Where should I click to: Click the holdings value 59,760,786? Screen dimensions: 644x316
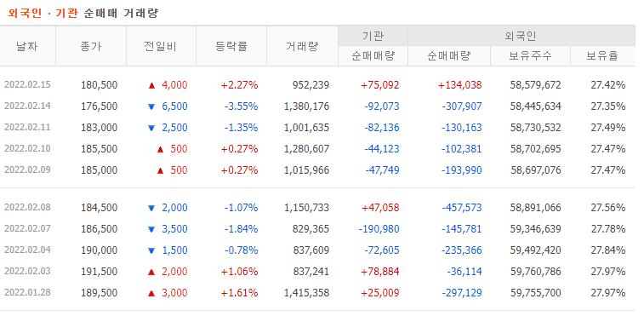click(x=536, y=272)
